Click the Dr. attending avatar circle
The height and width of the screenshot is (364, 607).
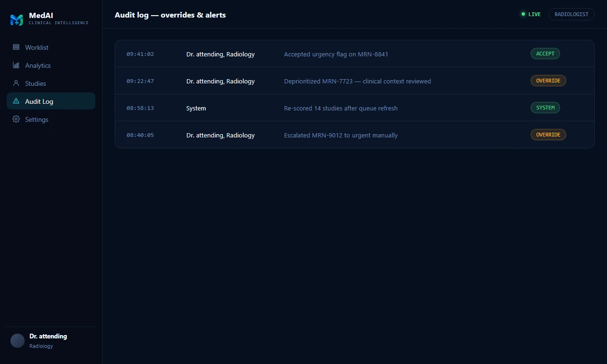pyautogui.click(x=18, y=341)
